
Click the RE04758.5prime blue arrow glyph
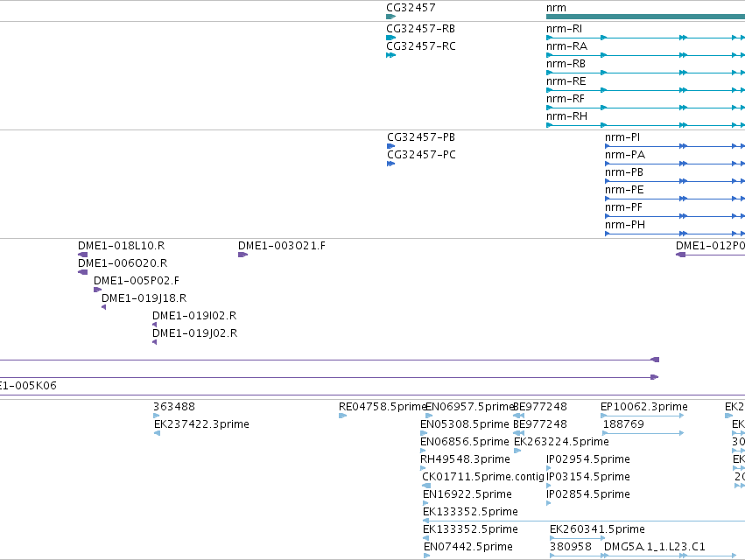(x=342, y=416)
